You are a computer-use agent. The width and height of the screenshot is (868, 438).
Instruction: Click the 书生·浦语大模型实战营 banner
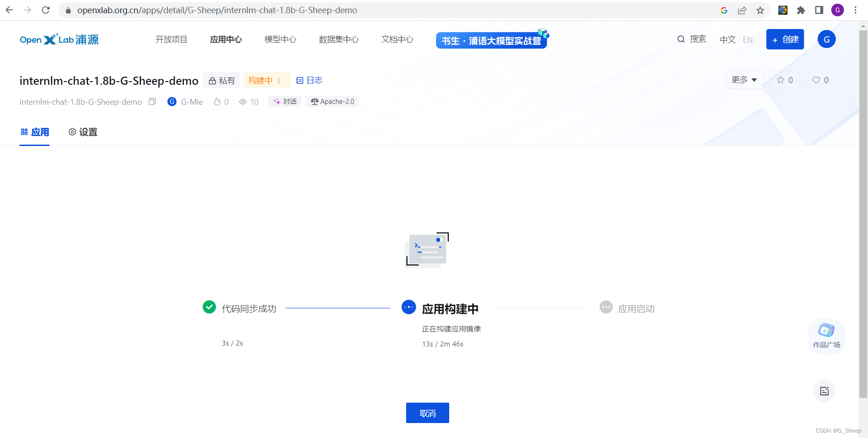pos(492,40)
